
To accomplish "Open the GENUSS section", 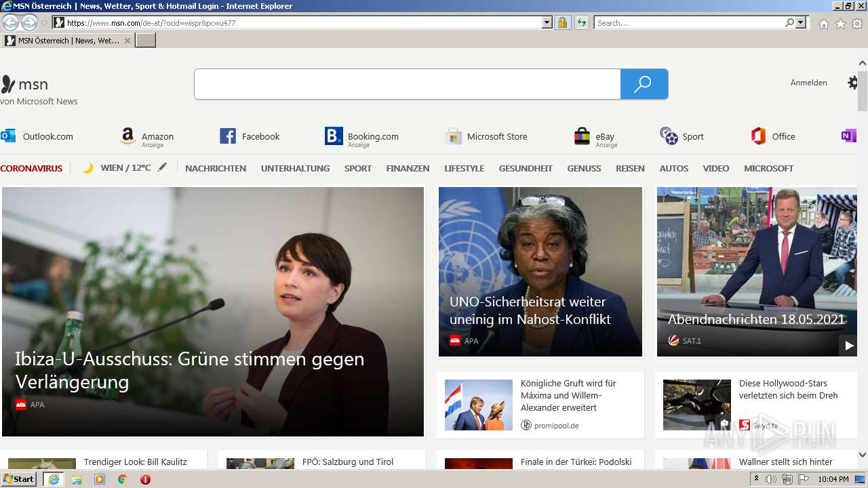I will 584,168.
